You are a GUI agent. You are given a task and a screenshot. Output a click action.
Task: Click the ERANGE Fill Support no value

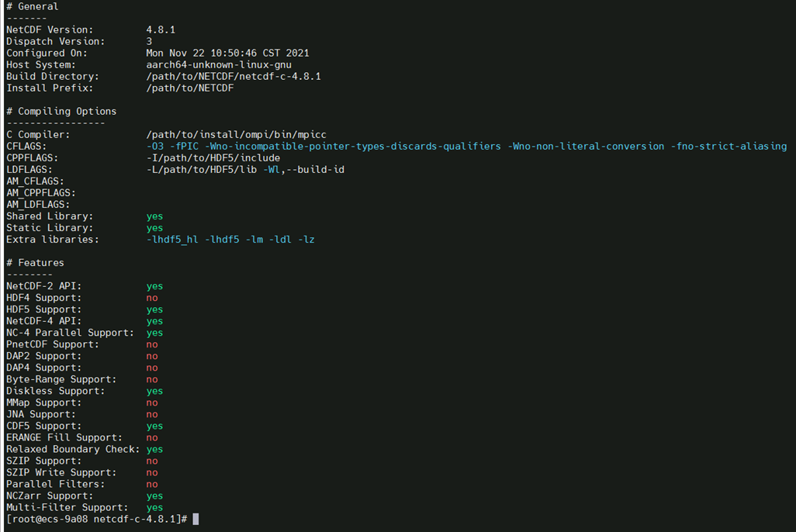coord(152,437)
